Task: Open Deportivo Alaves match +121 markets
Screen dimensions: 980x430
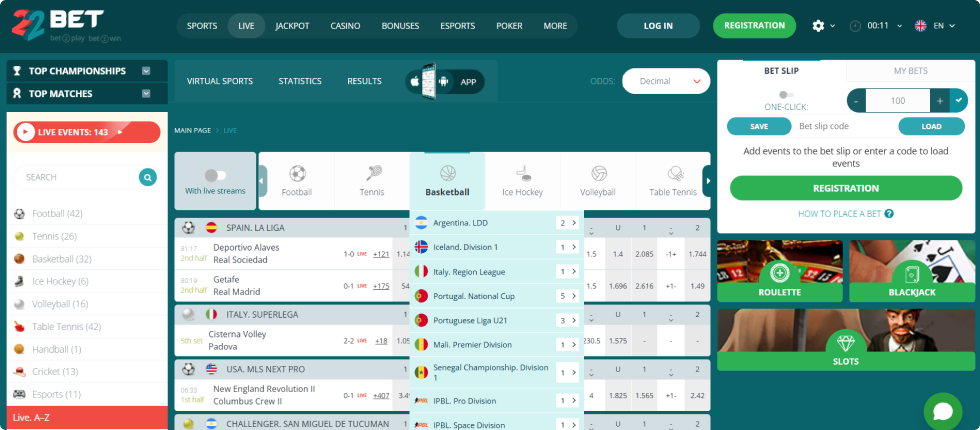Action: (x=381, y=254)
